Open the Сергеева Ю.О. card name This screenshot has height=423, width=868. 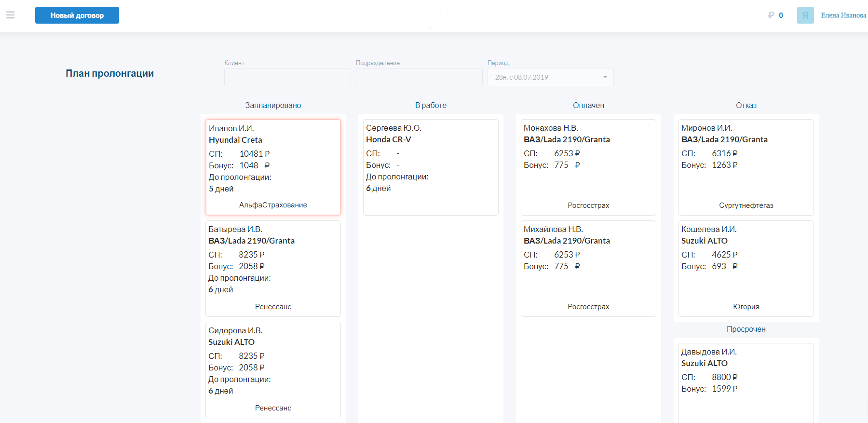[x=393, y=128]
